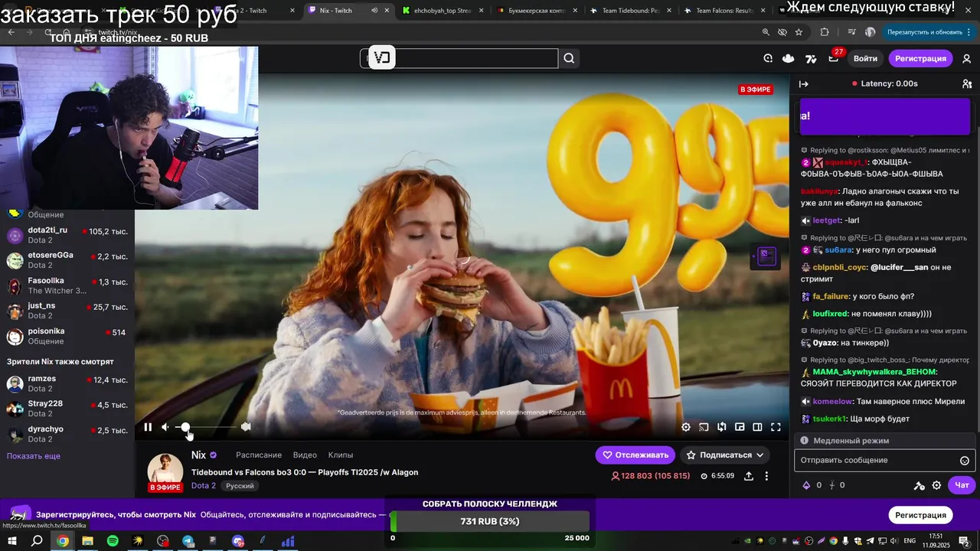The width and height of the screenshot is (980, 551).
Task: Open dota2ti_ru channel in sidebar
Action: click(67, 235)
